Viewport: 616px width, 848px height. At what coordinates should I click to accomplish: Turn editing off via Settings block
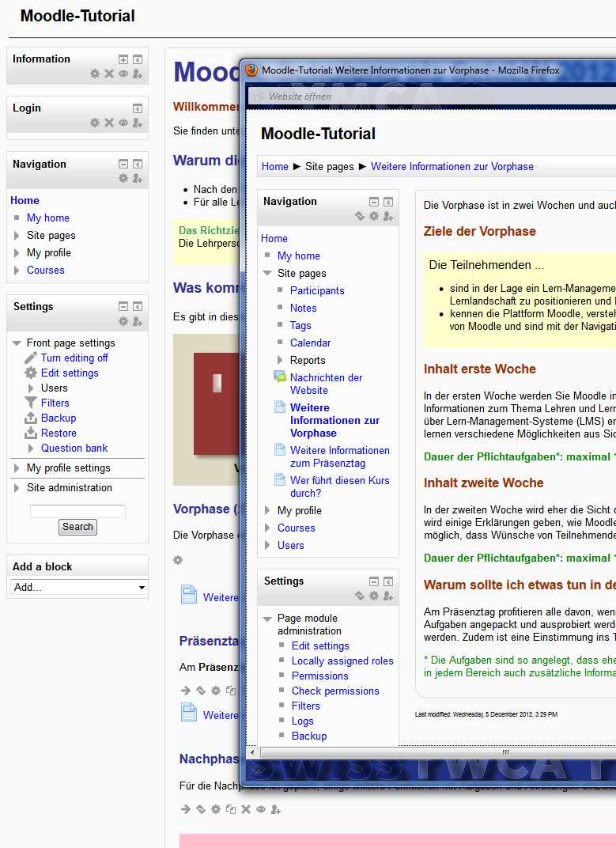[x=74, y=358]
